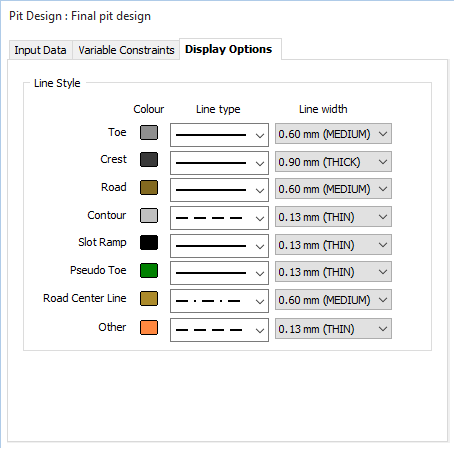Expand the Toe line type dropdown
The image size is (454, 451).
coord(219,135)
